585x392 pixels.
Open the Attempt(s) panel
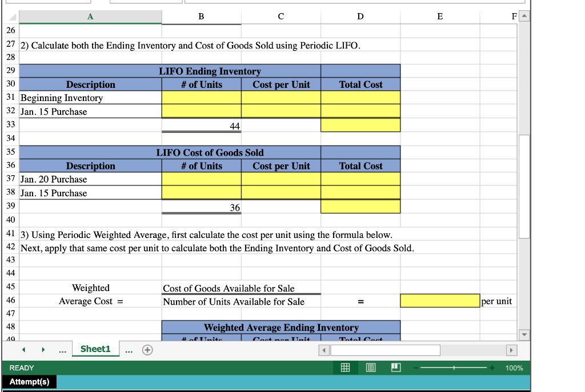29,382
